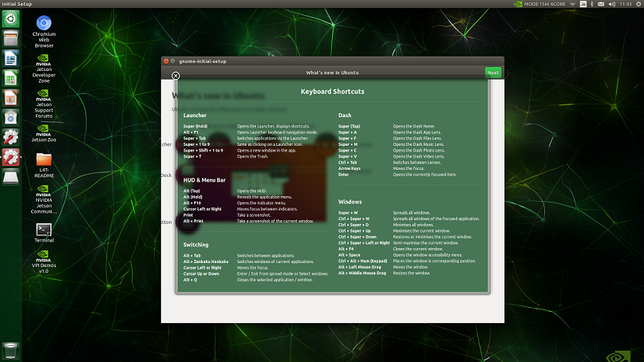Click 'Arrow Keys' shortcut entry
This screenshot has height=362, width=644.
[350, 169]
